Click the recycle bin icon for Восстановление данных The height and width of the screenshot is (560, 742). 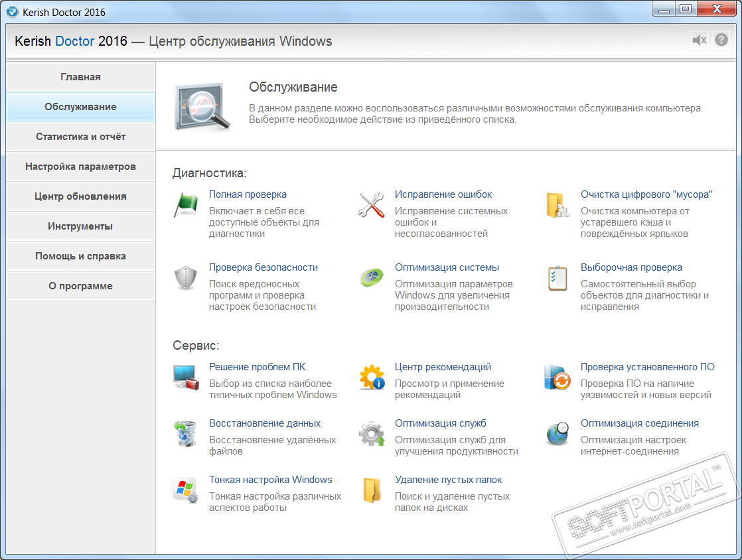click(x=186, y=434)
